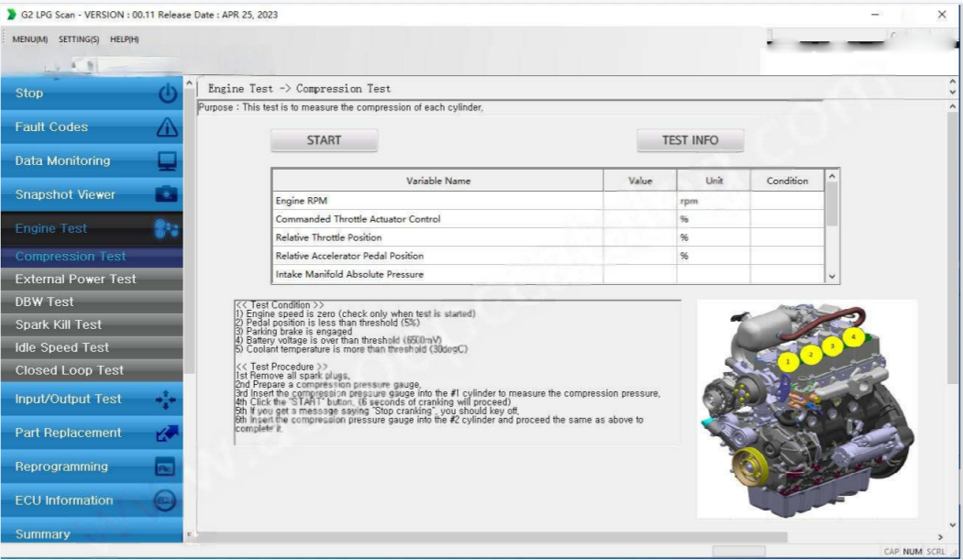
Task: Click the Input/Output Test arrows icon
Action: coord(167,400)
